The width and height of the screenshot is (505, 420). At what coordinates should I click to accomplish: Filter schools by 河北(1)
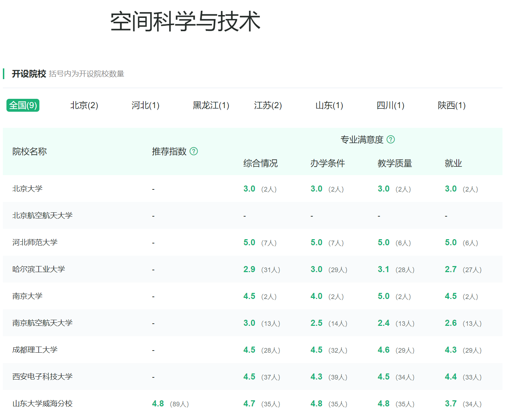145,105
